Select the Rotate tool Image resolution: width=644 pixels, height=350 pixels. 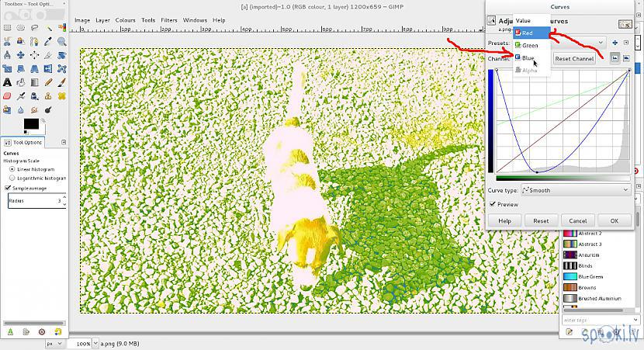[62, 55]
